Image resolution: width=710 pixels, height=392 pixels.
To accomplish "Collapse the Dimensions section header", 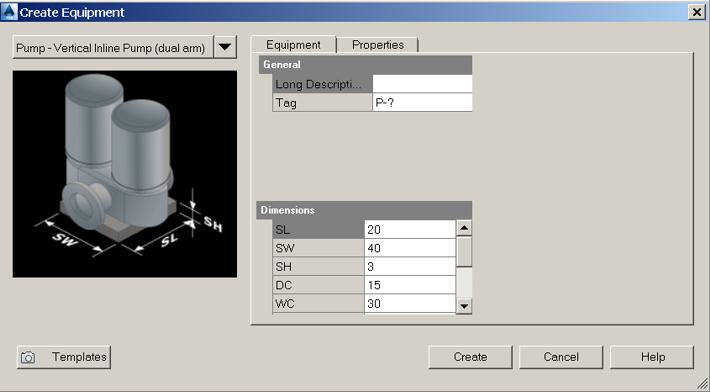I will pos(364,210).
